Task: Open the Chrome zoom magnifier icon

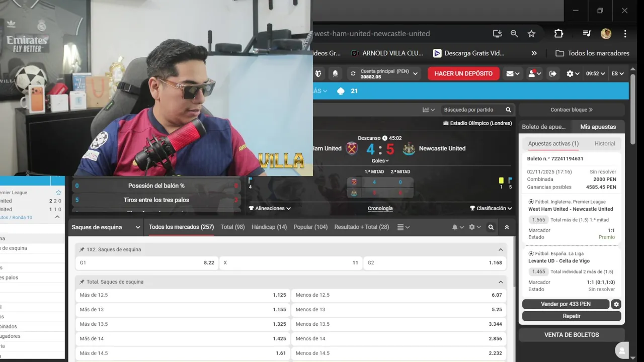Action: coord(514,34)
